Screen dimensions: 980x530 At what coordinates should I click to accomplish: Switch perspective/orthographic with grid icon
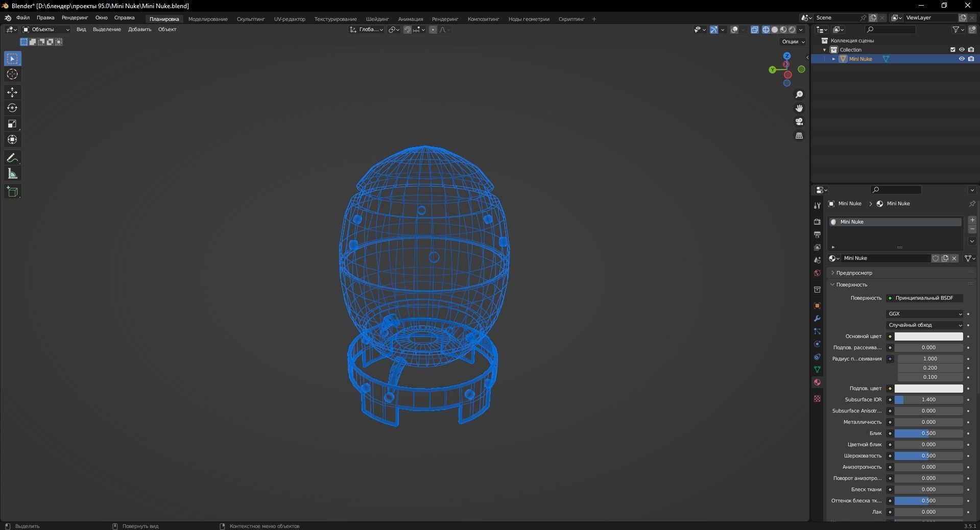799,136
